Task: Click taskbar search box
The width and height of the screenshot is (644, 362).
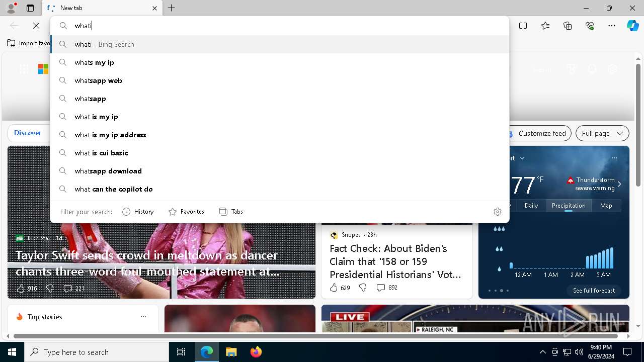Action: (97, 352)
